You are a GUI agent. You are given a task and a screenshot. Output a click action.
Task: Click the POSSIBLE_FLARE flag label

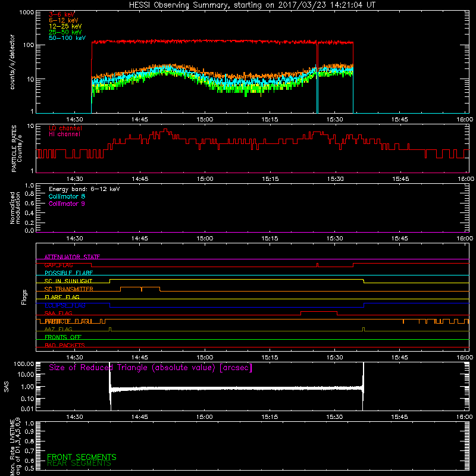pyautogui.click(x=68, y=273)
